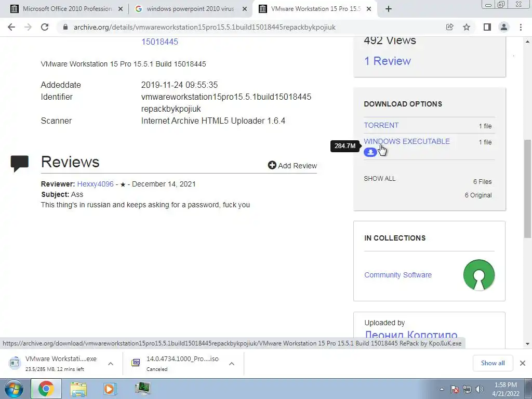Download the WINDOWS EXECUTABLE file

407,141
